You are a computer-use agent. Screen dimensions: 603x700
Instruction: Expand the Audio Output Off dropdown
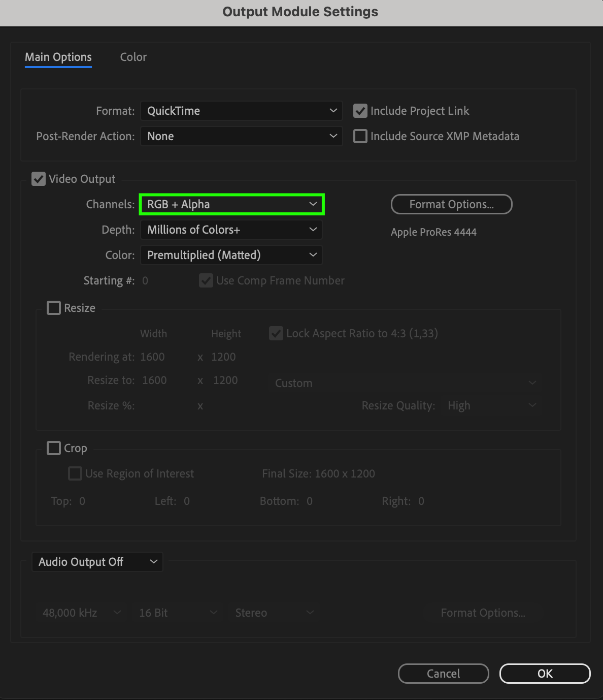pos(97,562)
